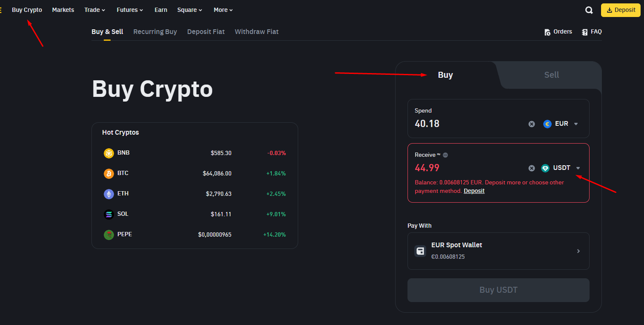Click the BNB change -0.03%

tap(276, 153)
